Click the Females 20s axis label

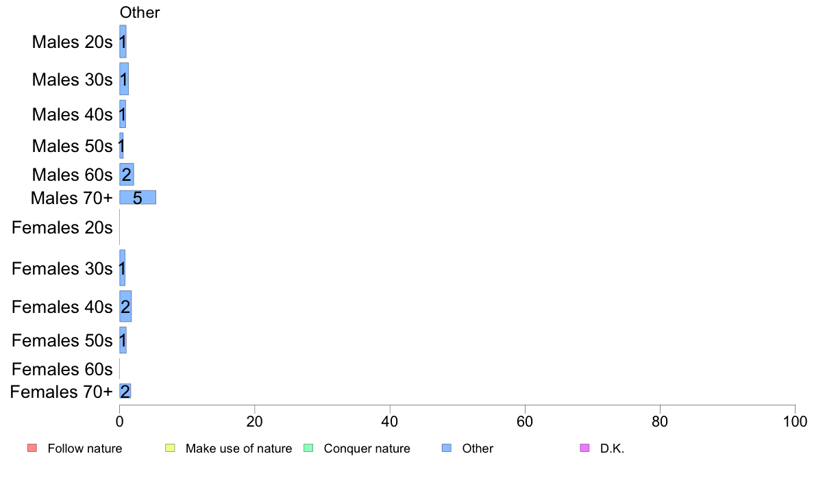point(62,227)
